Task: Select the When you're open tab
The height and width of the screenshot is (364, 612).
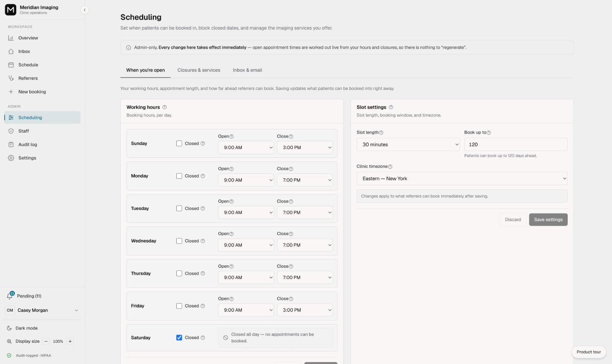Action: (x=145, y=70)
